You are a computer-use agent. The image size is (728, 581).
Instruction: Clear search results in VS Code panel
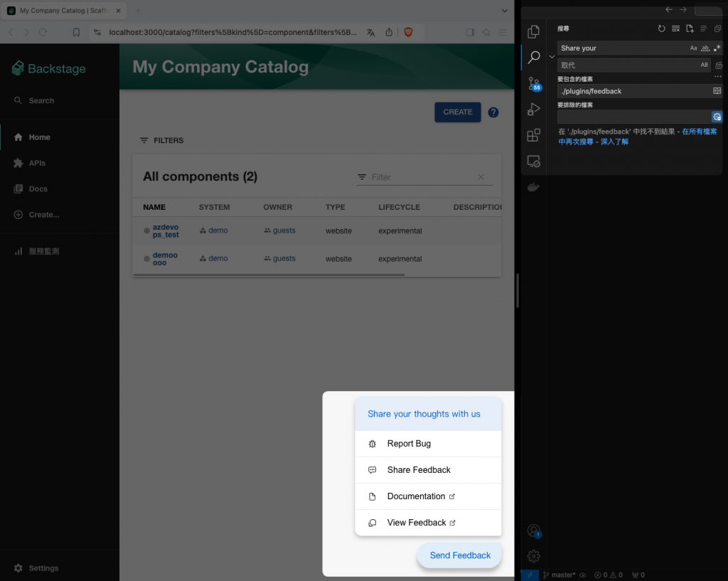click(675, 28)
